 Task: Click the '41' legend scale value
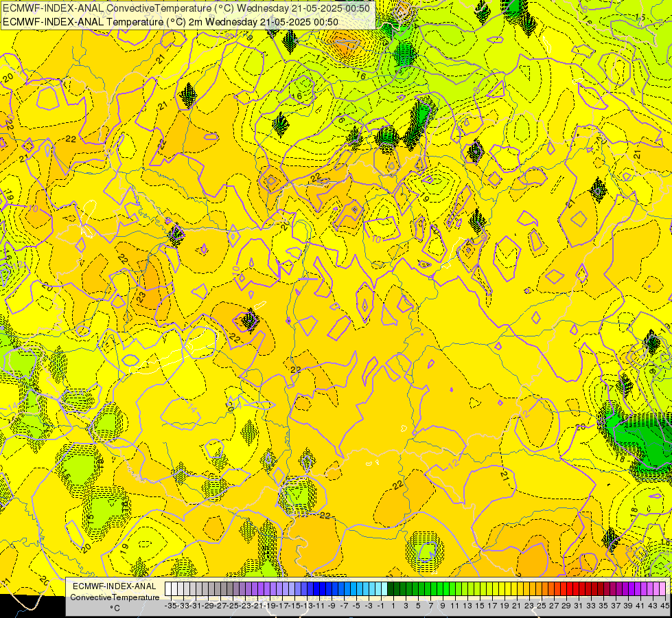(640, 606)
